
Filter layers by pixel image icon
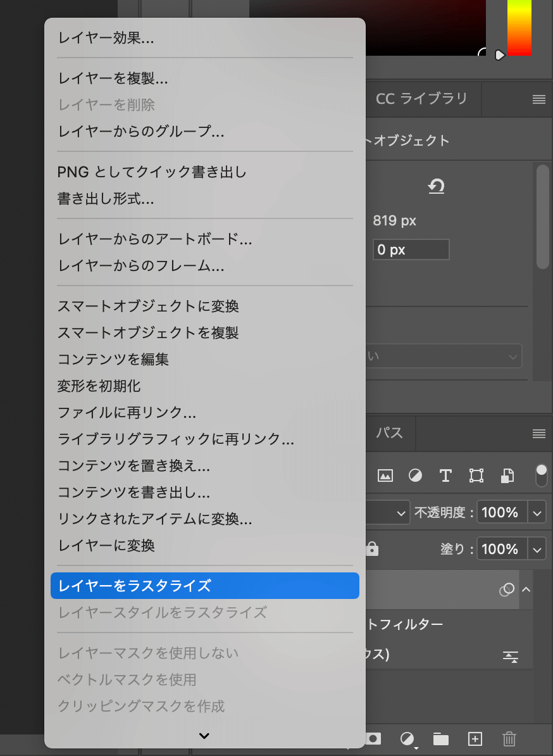[385, 476]
